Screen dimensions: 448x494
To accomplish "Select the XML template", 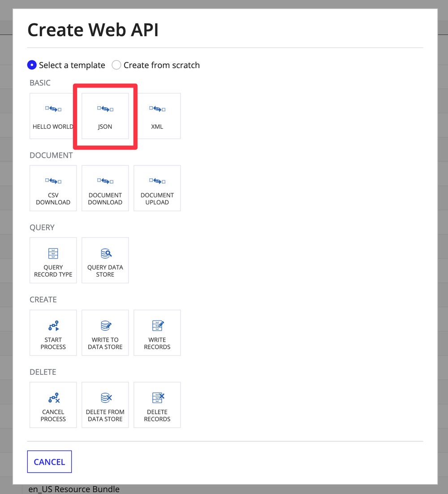I will (x=157, y=116).
